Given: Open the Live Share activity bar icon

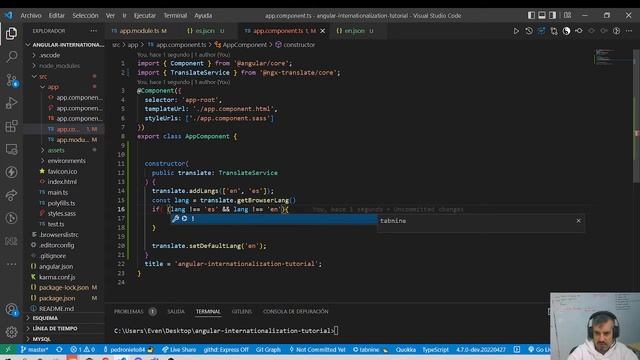Looking at the screenshot, I should (11, 195).
